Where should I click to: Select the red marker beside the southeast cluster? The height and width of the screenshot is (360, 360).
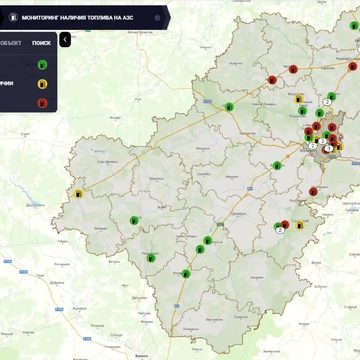click(x=285, y=225)
